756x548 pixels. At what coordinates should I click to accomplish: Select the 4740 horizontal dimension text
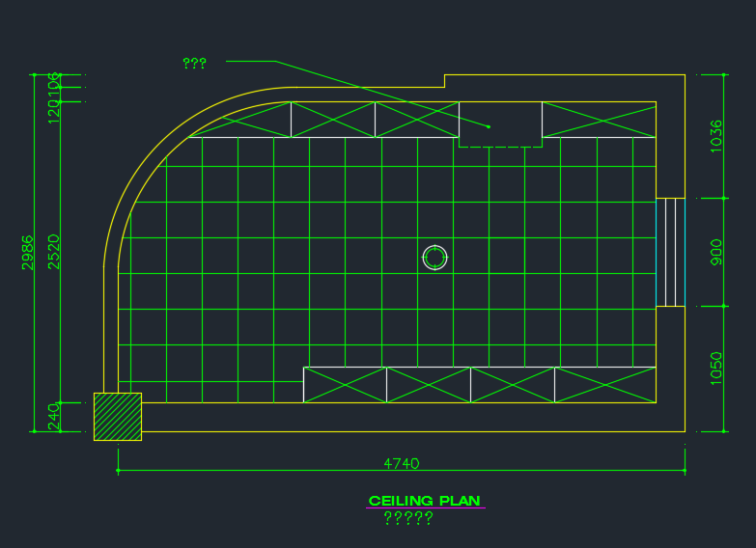tap(401, 463)
